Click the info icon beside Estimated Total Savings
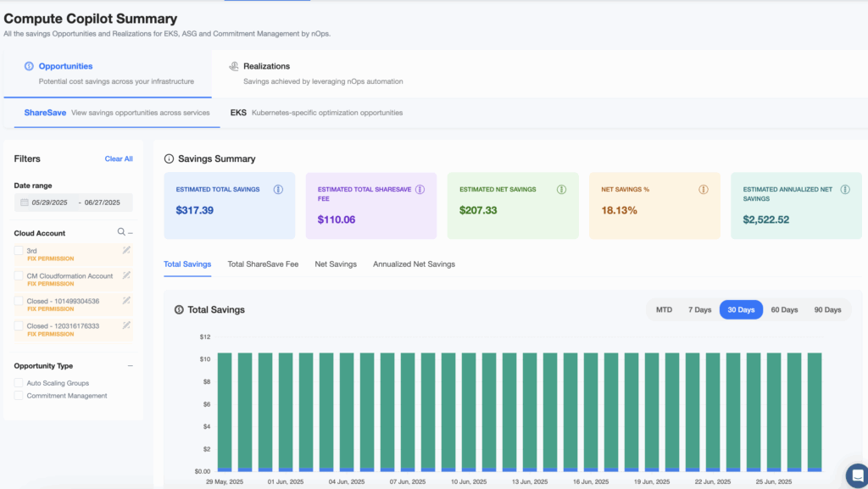This screenshot has width=868, height=489. click(x=278, y=190)
